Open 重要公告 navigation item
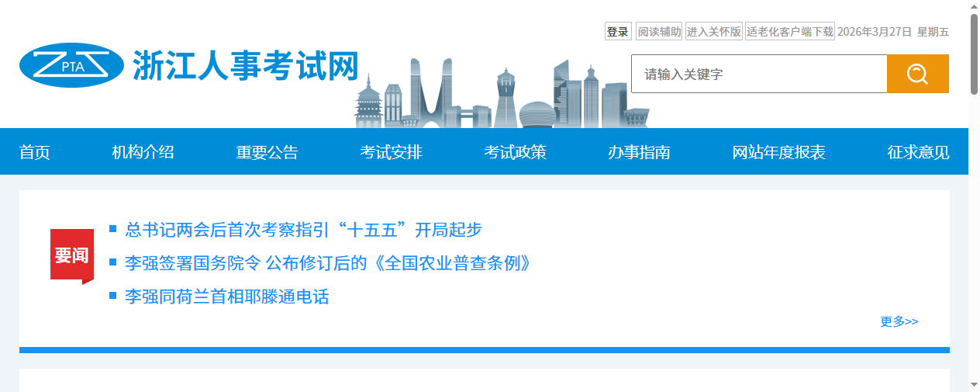 (267, 152)
